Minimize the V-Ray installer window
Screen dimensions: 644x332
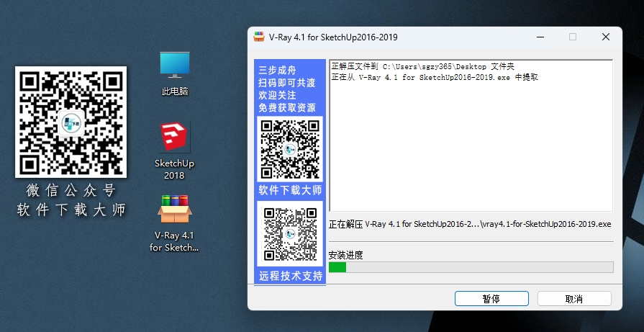tap(540, 37)
